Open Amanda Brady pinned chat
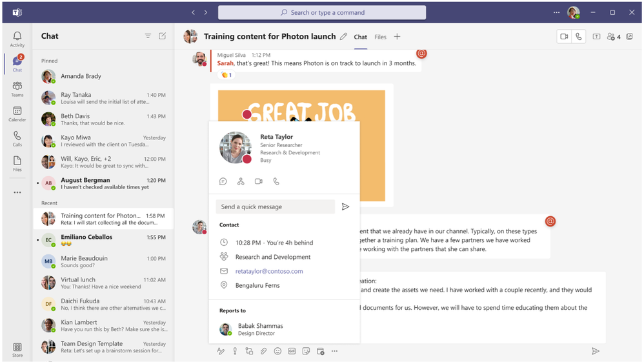This screenshot has height=364, width=644. coord(103,76)
